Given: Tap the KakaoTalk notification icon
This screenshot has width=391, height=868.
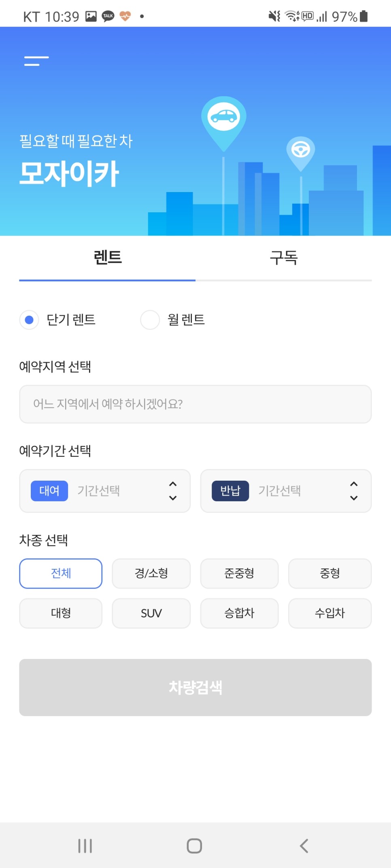Looking at the screenshot, I should [108, 16].
